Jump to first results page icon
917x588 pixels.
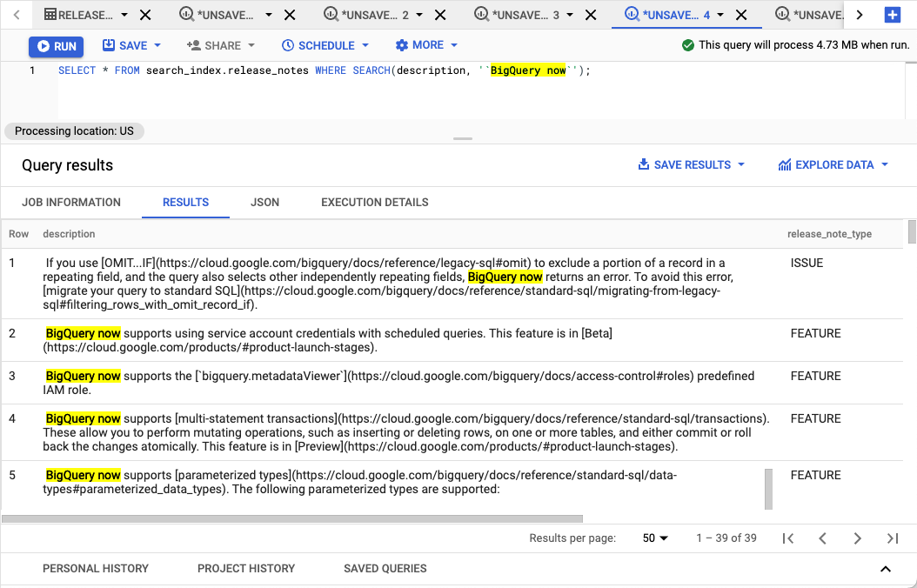click(788, 538)
